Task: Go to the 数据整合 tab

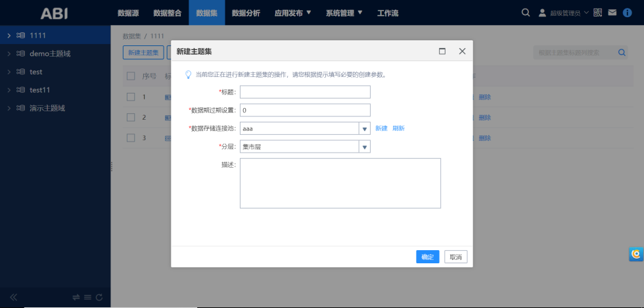Action: click(x=167, y=13)
